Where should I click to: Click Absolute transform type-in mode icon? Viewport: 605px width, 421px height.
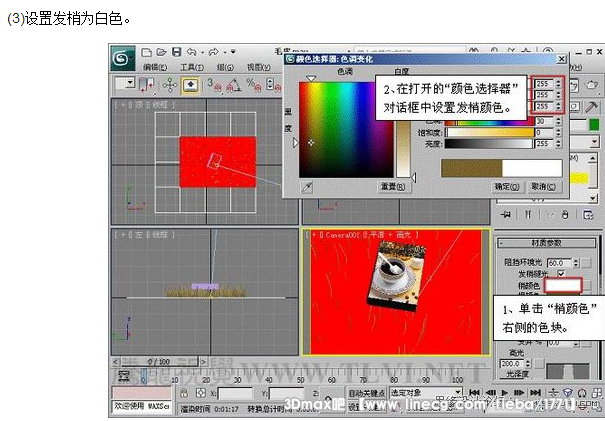coord(201,393)
